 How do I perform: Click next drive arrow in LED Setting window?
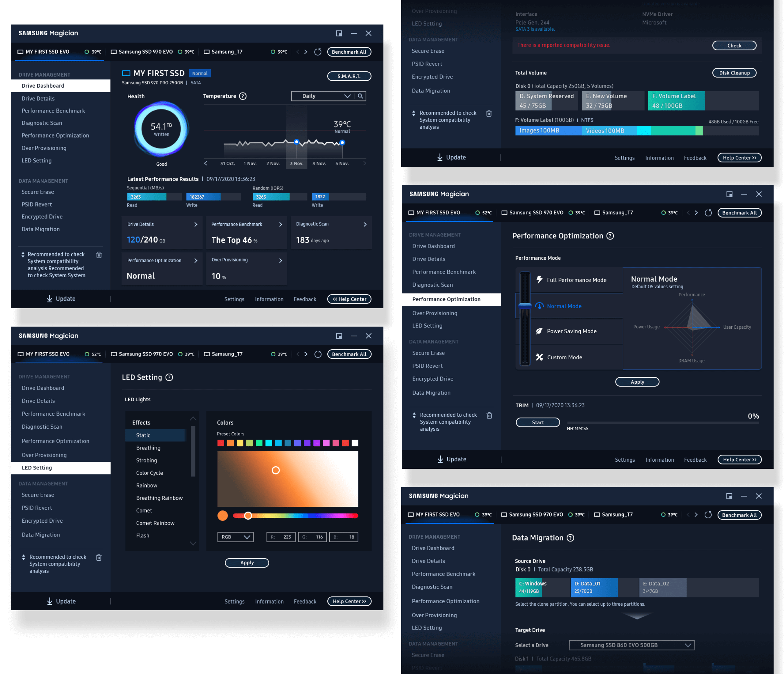(x=306, y=354)
